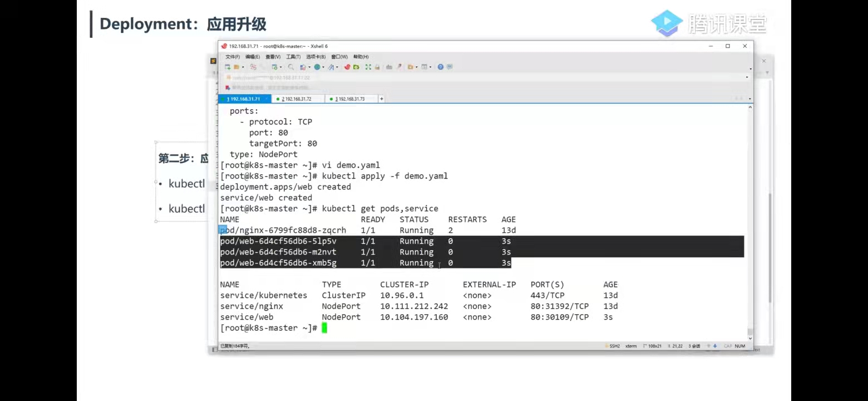Close the 192.168.31.71 session tab
Viewport: 868px width, 401px height.
(267, 99)
